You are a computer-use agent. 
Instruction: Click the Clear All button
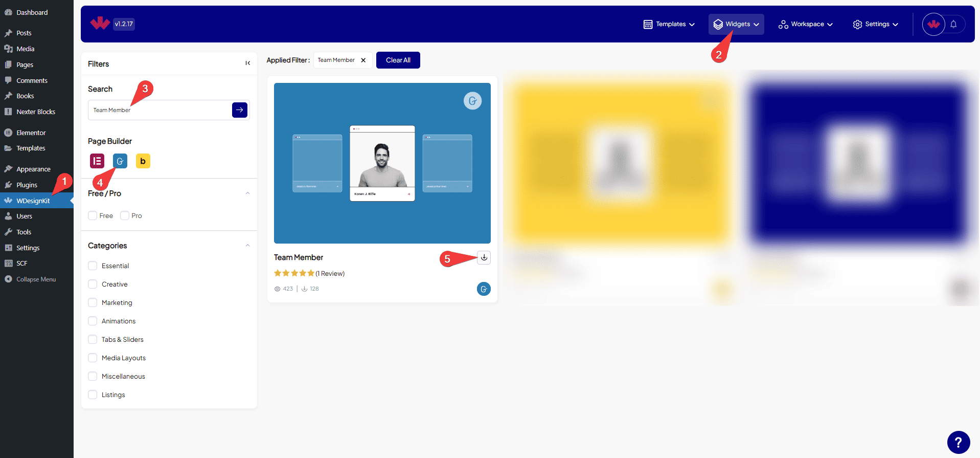398,60
